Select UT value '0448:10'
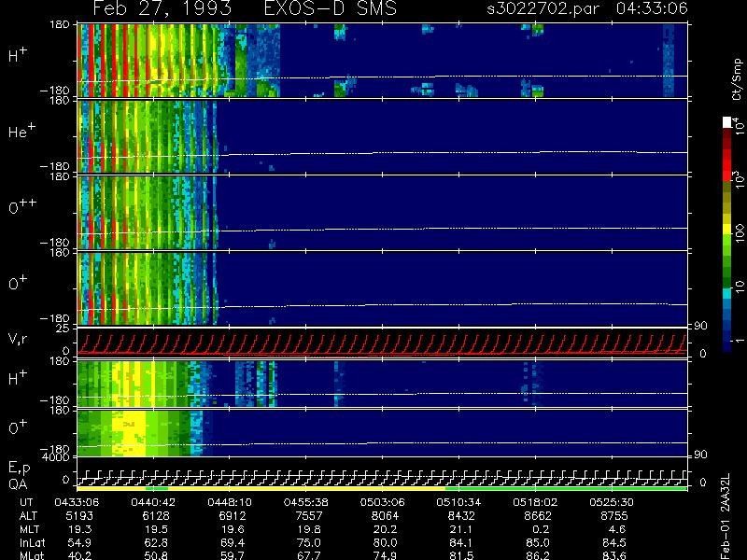This screenshot has width=747, height=560. (x=229, y=502)
